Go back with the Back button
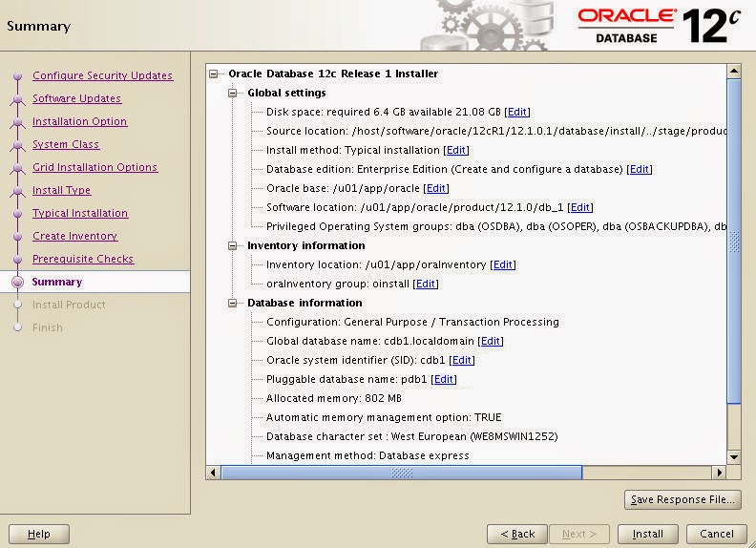Viewport: 756px width, 548px height. pos(516,534)
